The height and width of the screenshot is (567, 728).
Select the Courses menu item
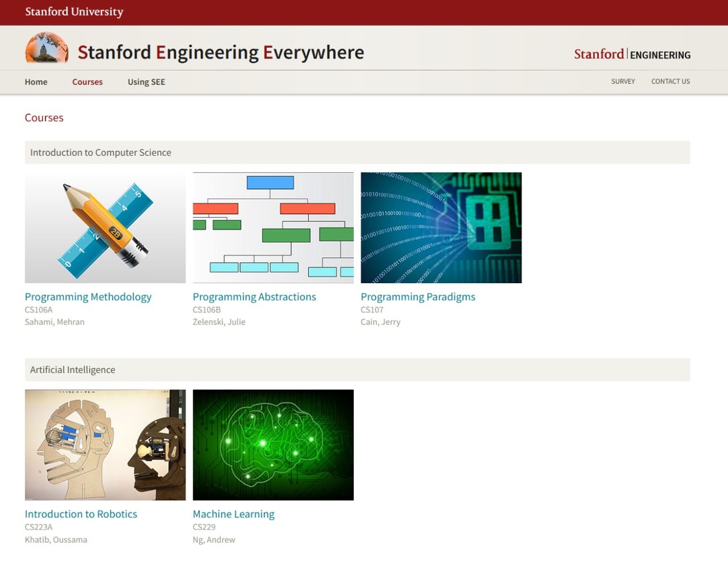pyautogui.click(x=87, y=82)
